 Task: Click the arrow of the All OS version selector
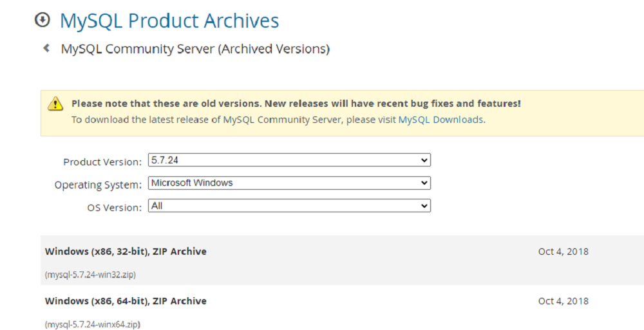coord(424,206)
